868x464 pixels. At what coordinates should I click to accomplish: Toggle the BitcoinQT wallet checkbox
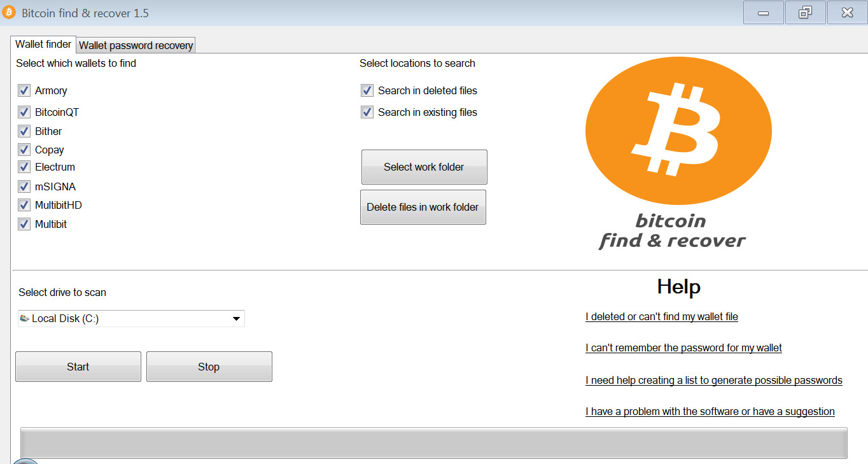pyautogui.click(x=24, y=112)
